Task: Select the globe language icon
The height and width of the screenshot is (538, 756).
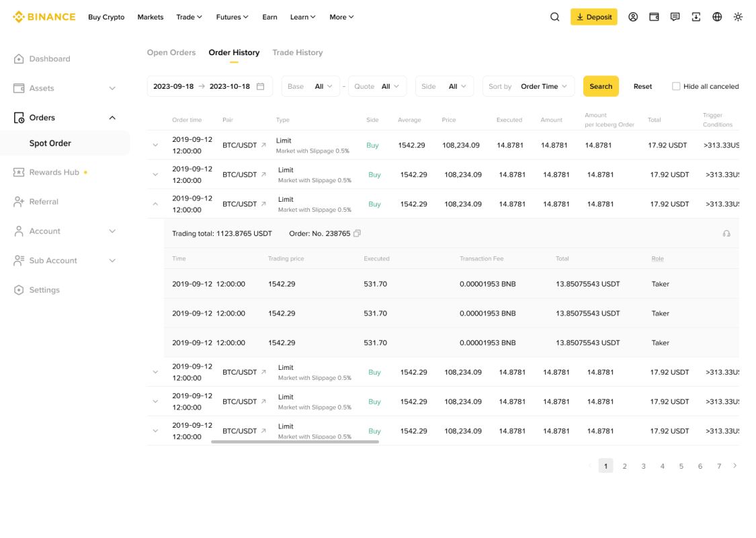Action: pyautogui.click(x=717, y=17)
